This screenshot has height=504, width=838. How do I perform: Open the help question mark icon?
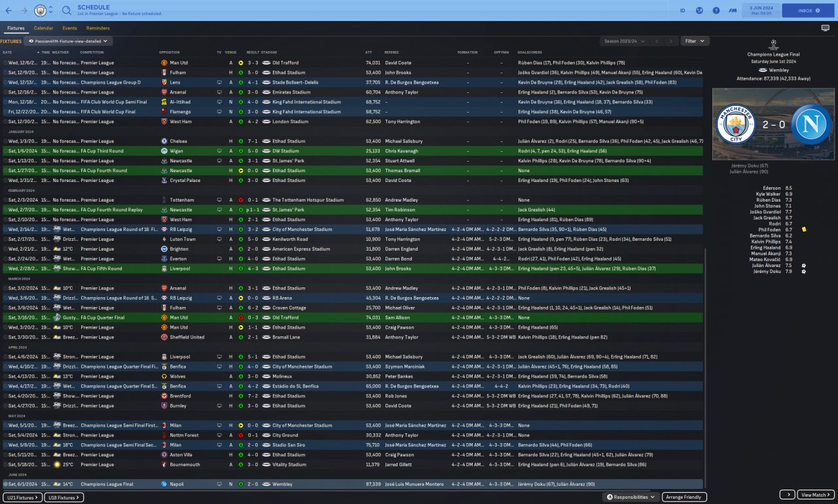click(716, 10)
